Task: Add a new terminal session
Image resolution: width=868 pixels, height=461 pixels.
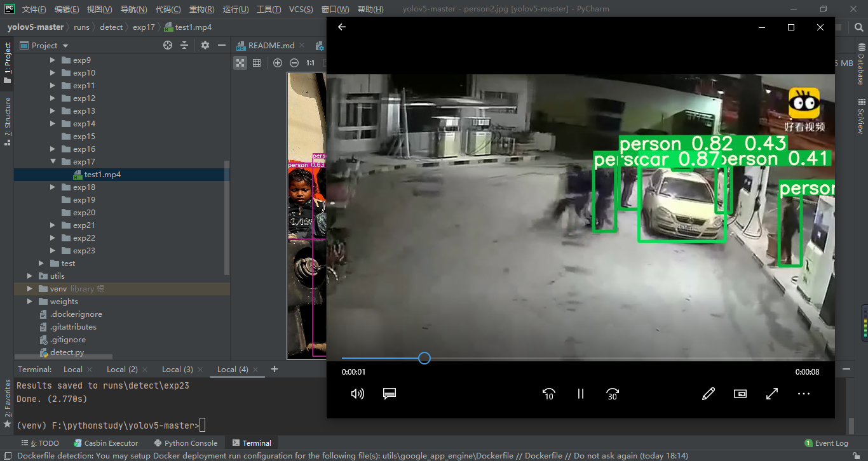Action: pos(275,369)
